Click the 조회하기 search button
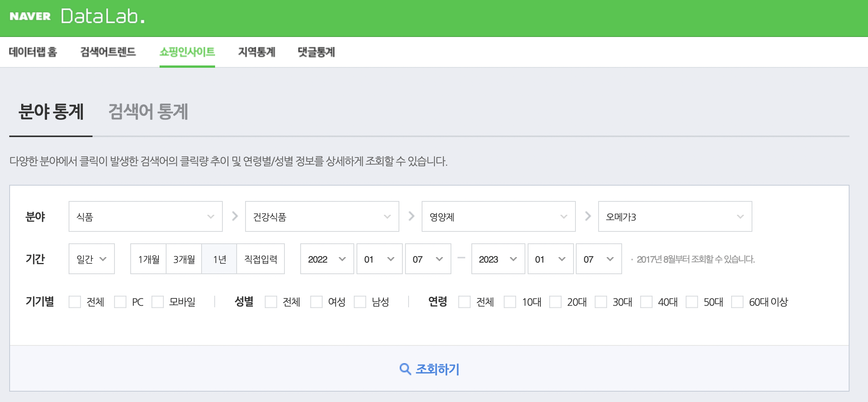The image size is (868, 402). (429, 369)
